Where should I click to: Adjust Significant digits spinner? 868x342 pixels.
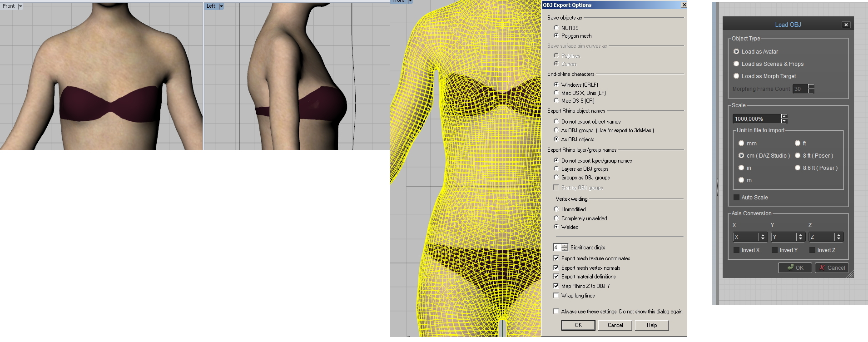pyautogui.click(x=565, y=248)
